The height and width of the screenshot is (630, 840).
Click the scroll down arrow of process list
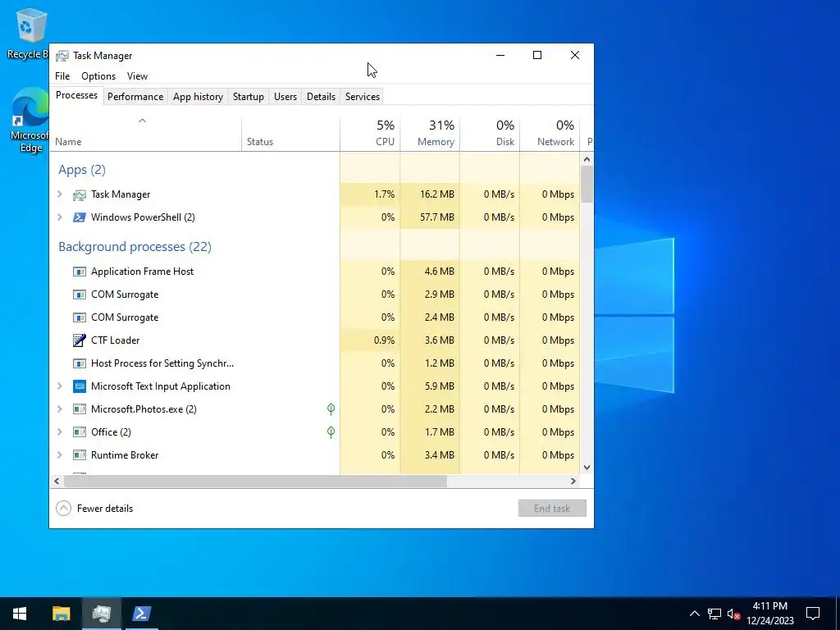pos(587,467)
